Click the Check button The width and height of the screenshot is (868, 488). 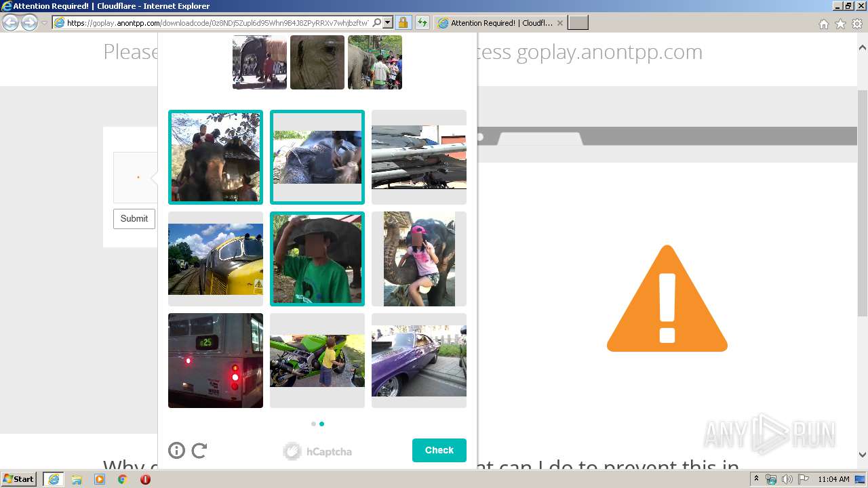pos(439,450)
